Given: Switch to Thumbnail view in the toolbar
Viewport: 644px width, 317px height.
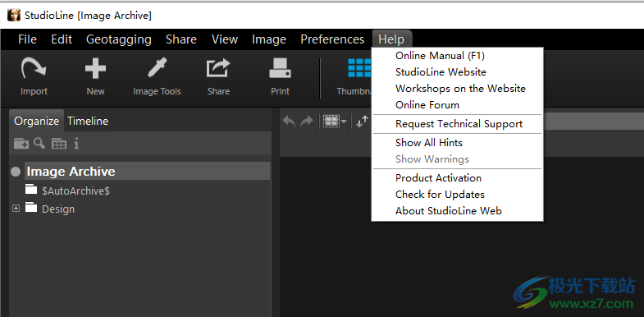Looking at the screenshot, I should [354, 76].
